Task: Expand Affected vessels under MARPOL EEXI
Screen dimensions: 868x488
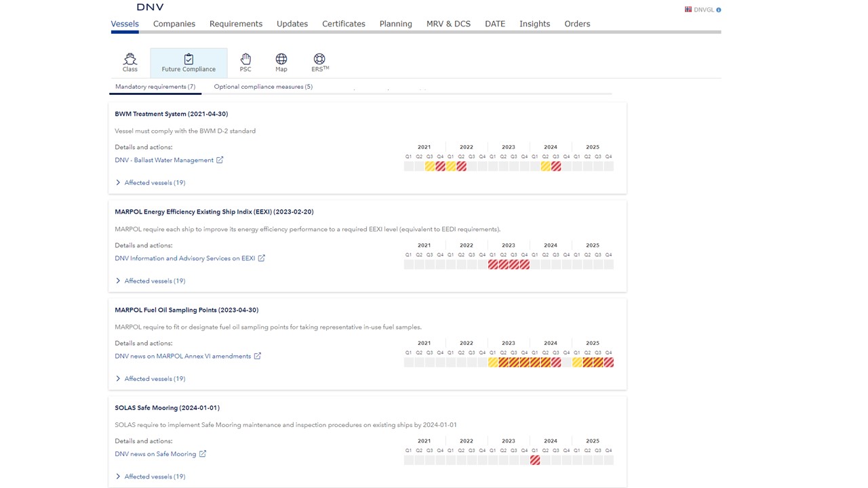Action: 151,281
